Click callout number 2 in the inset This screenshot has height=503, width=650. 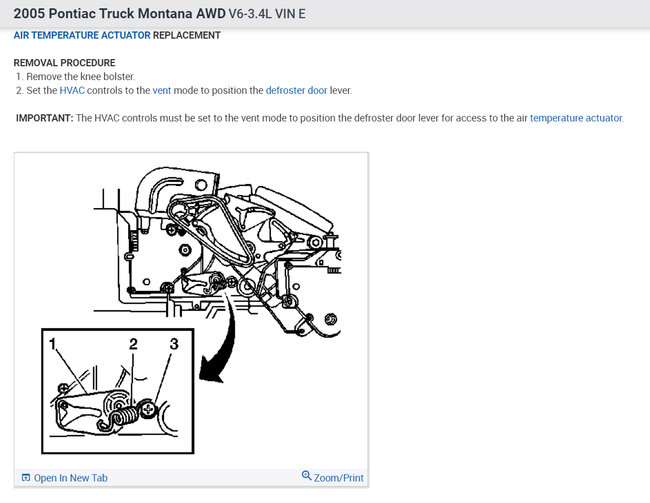pos(133,344)
